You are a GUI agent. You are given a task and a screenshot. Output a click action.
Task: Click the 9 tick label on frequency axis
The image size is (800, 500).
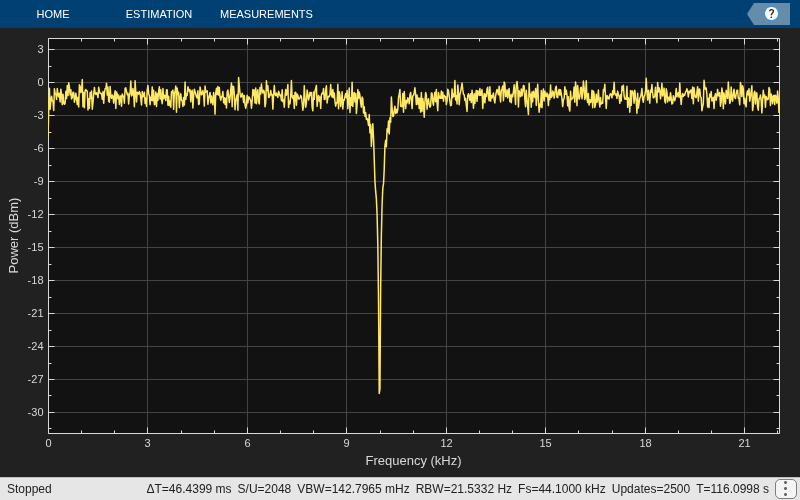346,443
